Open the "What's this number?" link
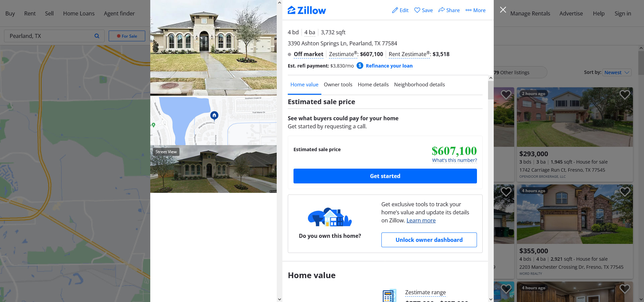The width and height of the screenshot is (644, 302). [x=454, y=160]
